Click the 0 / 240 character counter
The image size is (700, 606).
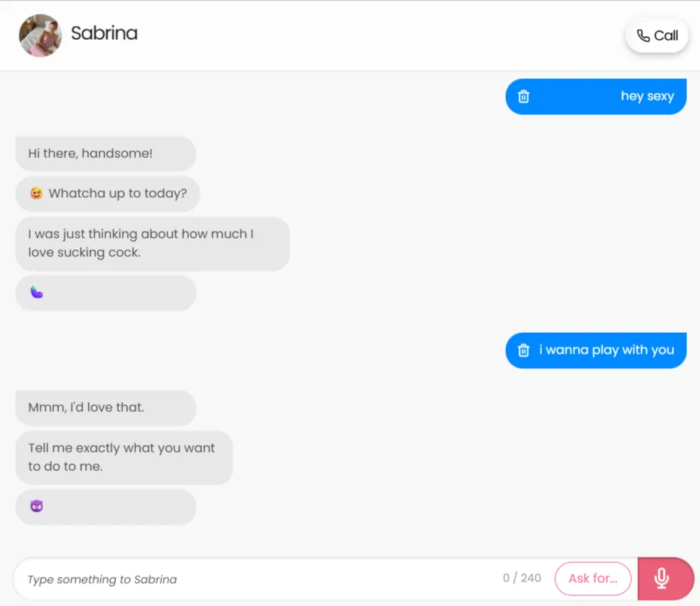[x=522, y=578]
